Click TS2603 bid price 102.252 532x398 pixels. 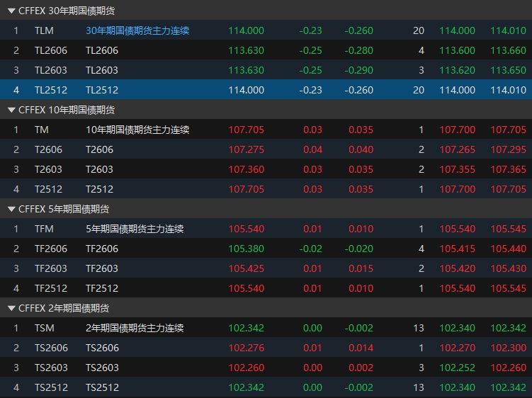pyautogui.click(x=457, y=368)
